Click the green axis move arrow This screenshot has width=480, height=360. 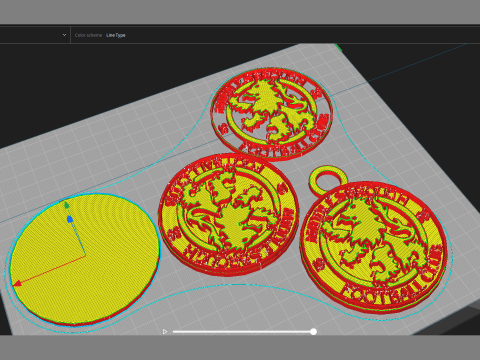(x=67, y=205)
